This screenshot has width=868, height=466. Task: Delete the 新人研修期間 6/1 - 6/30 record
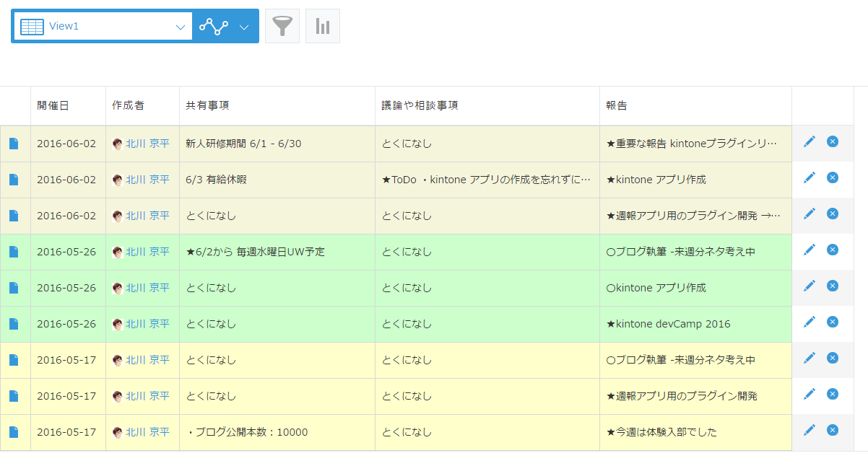(833, 141)
